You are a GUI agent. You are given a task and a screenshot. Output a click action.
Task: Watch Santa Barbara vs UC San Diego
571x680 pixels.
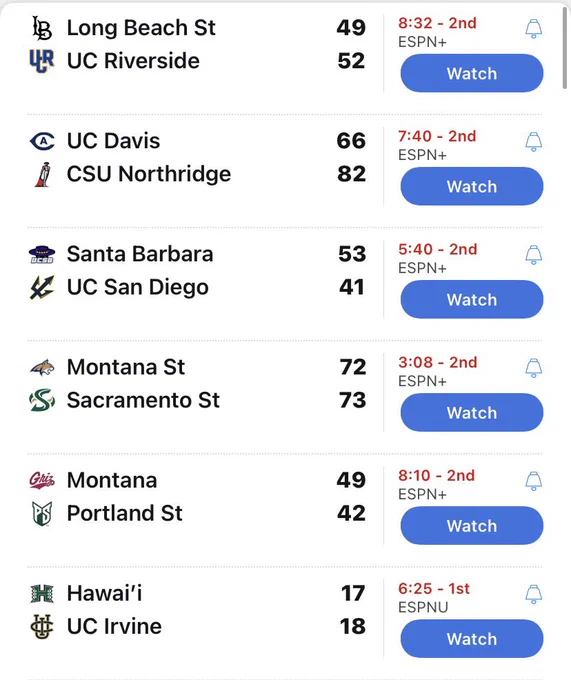[472, 300]
